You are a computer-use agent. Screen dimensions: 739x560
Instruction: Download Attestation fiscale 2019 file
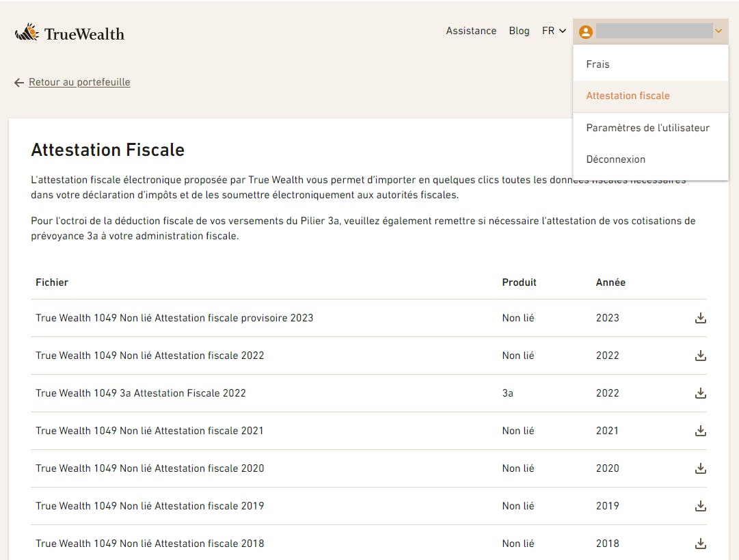coord(700,506)
